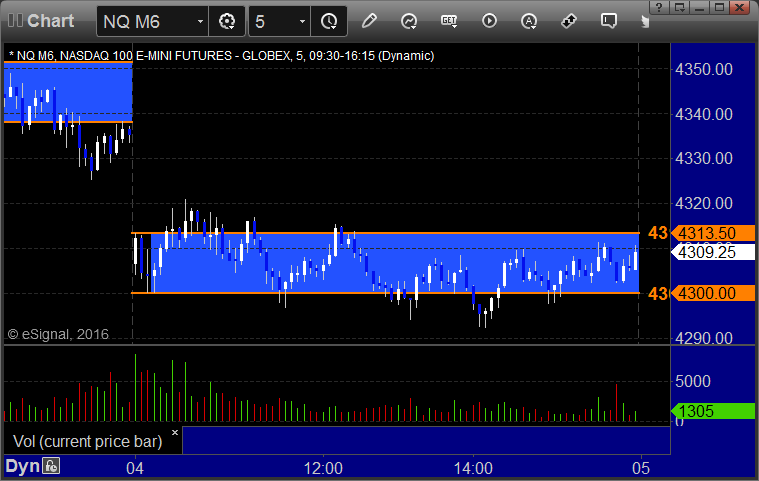Open the studies chart-line icon menu
This screenshot has height=481, width=759.
point(409,21)
